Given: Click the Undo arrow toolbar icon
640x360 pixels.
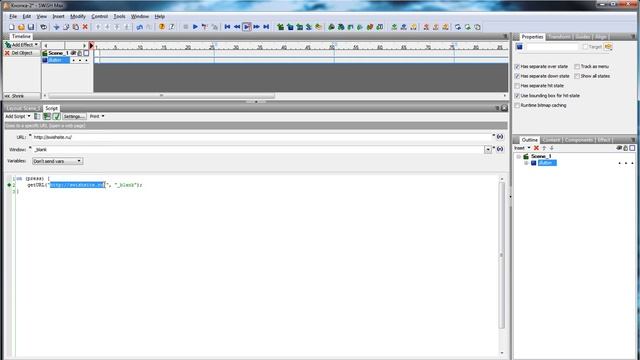Looking at the screenshot, I should [x=140, y=27].
